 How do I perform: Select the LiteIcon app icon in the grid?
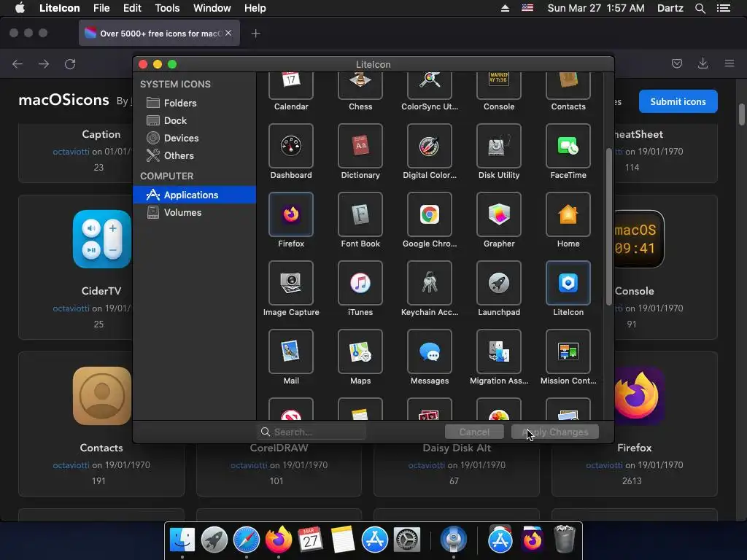pyautogui.click(x=568, y=283)
